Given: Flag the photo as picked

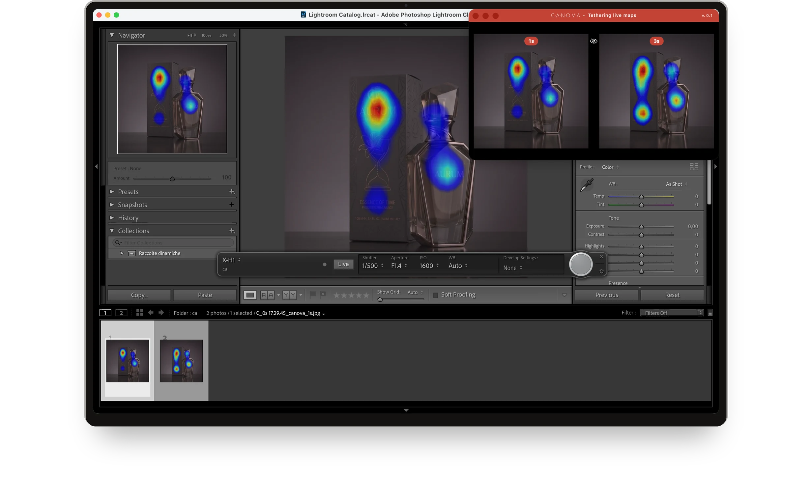Looking at the screenshot, I should point(312,295).
